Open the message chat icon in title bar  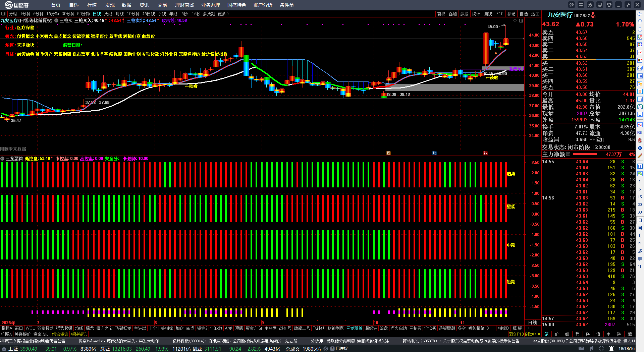[x=572, y=5]
